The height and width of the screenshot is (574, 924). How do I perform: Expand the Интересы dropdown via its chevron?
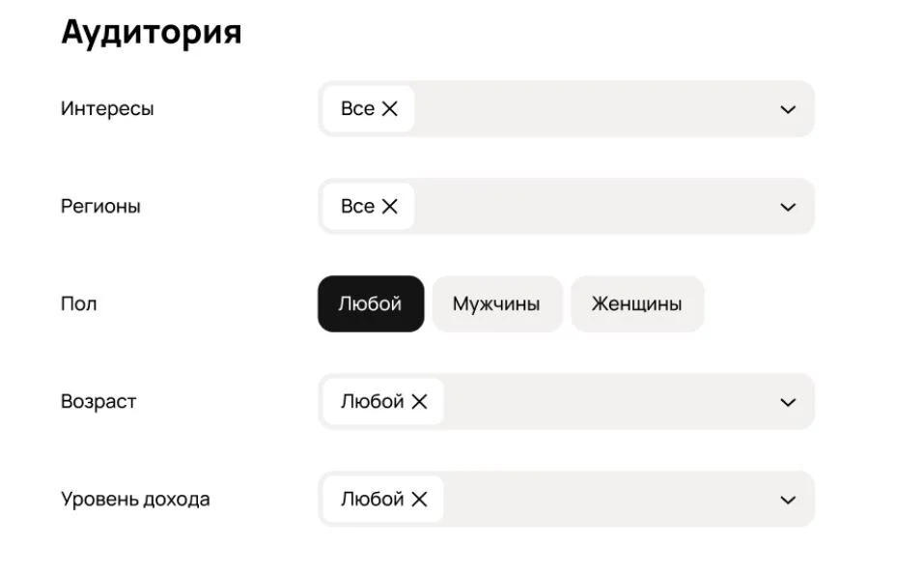pyautogui.click(x=787, y=109)
